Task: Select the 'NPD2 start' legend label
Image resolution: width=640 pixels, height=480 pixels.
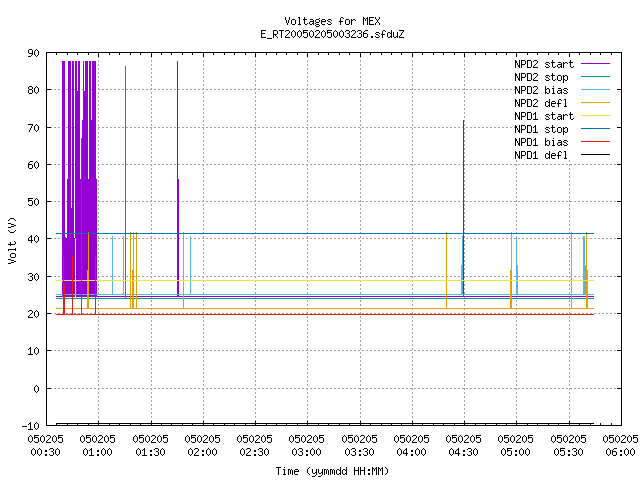Action: point(544,64)
